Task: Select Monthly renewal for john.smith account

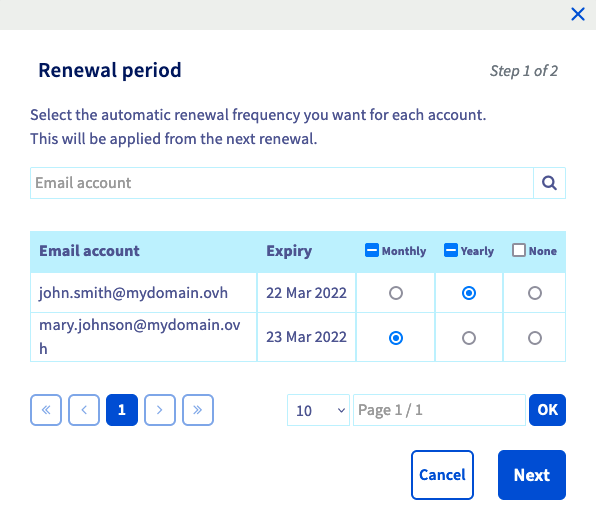Action: point(396,293)
